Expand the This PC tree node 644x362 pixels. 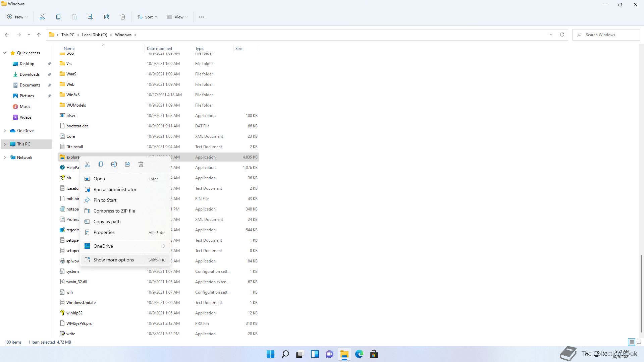coord(5,144)
